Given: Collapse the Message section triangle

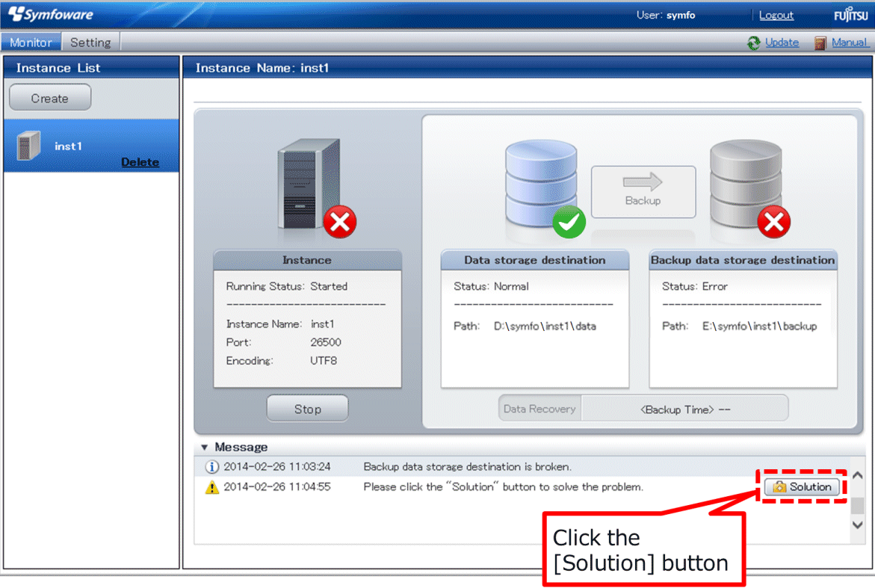Looking at the screenshot, I should (x=204, y=448).
